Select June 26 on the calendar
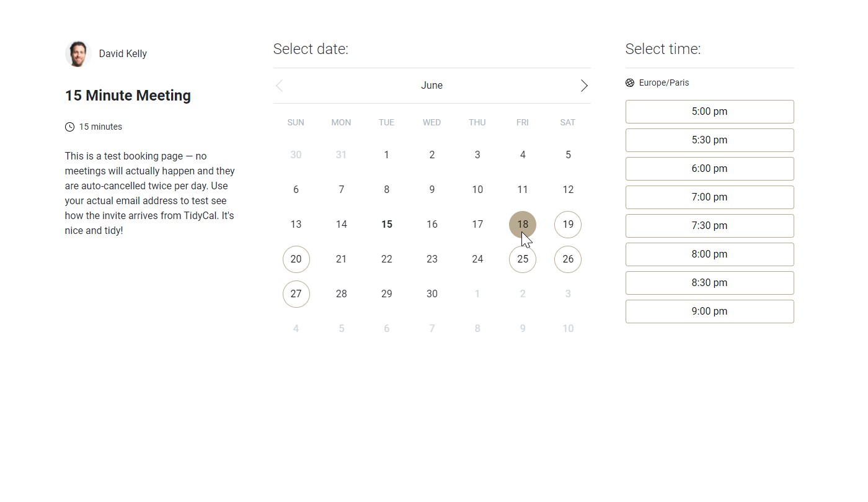The image size is (868, 502). pos(568,259)
